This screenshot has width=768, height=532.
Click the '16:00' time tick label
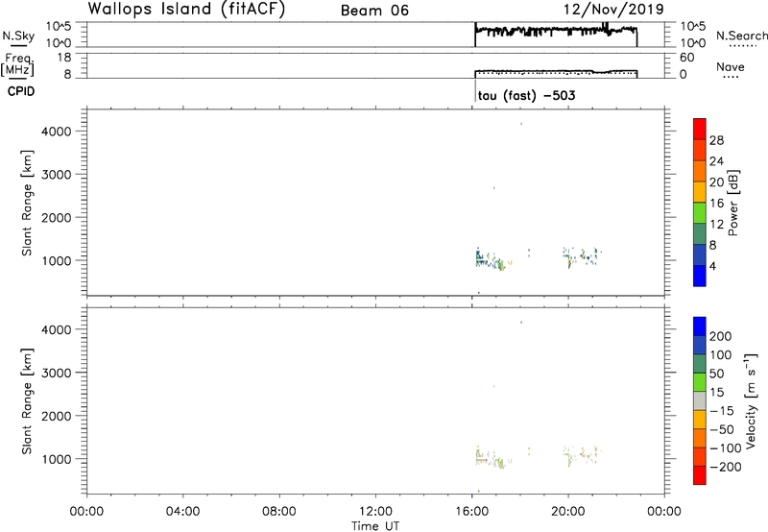coord(471,512)
